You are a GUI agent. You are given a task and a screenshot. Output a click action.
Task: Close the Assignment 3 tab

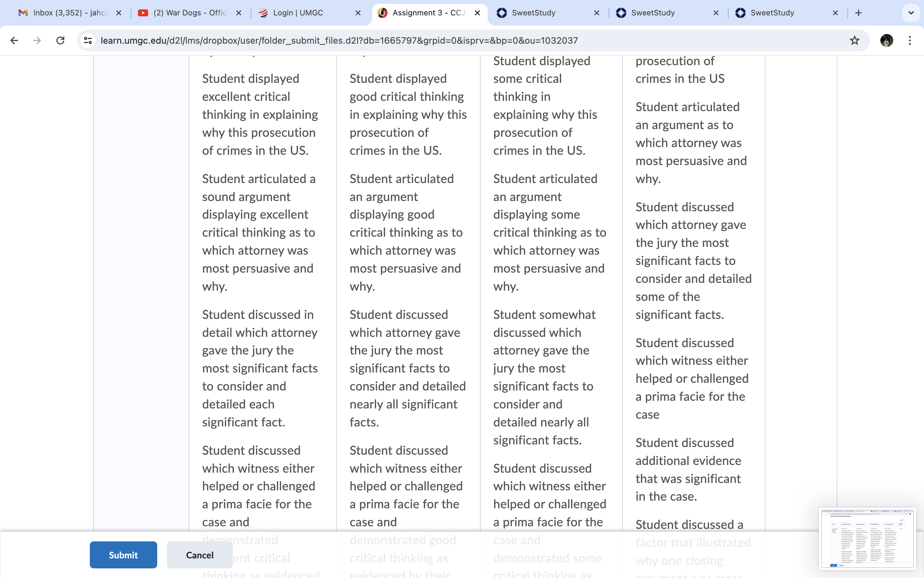[477, 13]
